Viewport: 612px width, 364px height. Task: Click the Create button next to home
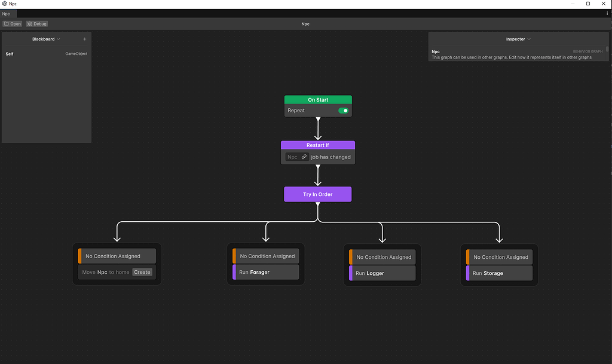click(x=142, y=271)
